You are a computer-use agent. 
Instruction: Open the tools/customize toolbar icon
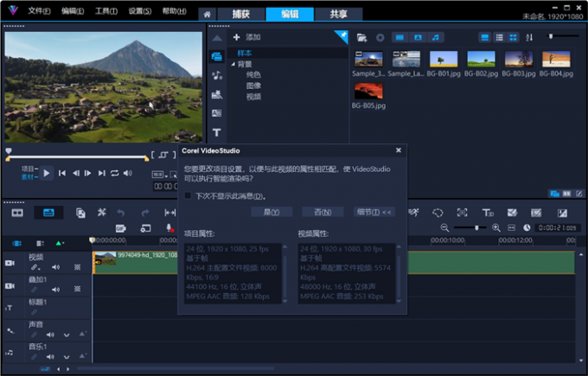[102, 213]
